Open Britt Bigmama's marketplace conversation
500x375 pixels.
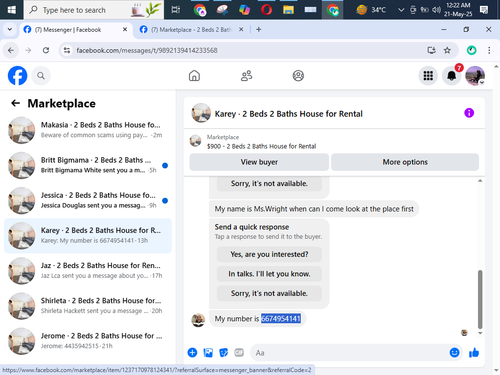tap(88, 165)
